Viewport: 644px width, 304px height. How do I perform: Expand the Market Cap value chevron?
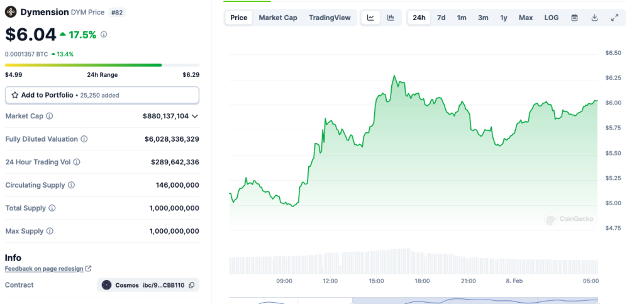click(x=195, y=116)
